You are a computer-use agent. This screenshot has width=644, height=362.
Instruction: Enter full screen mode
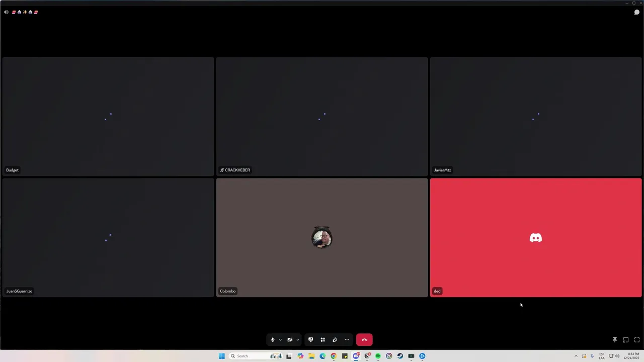coord(637,340)
